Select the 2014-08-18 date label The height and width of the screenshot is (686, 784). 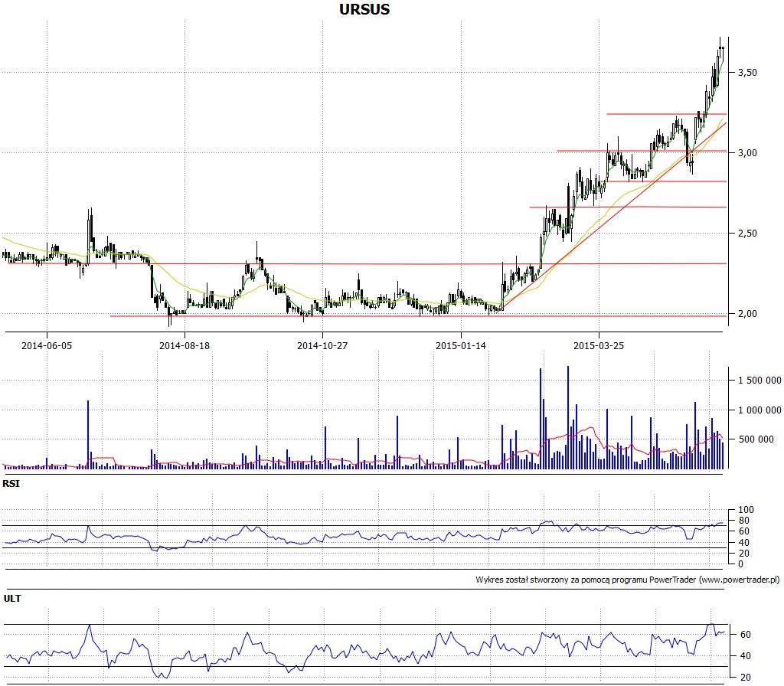(x=185, y=345)
